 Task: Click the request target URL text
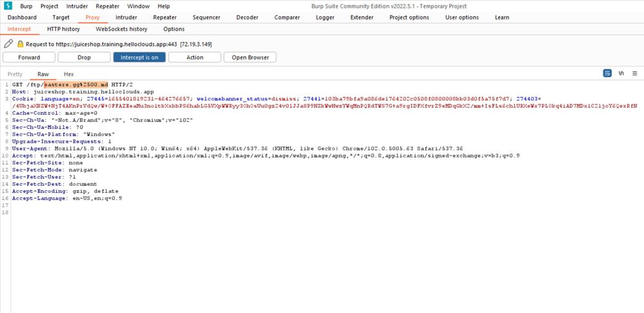pyautogui.click(x=119, y=44)
